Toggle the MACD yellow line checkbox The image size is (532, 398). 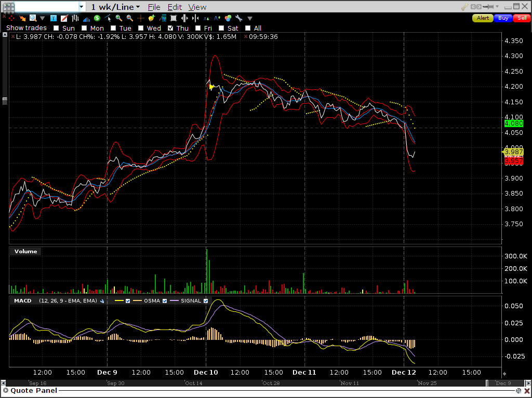tap(128, 301)
